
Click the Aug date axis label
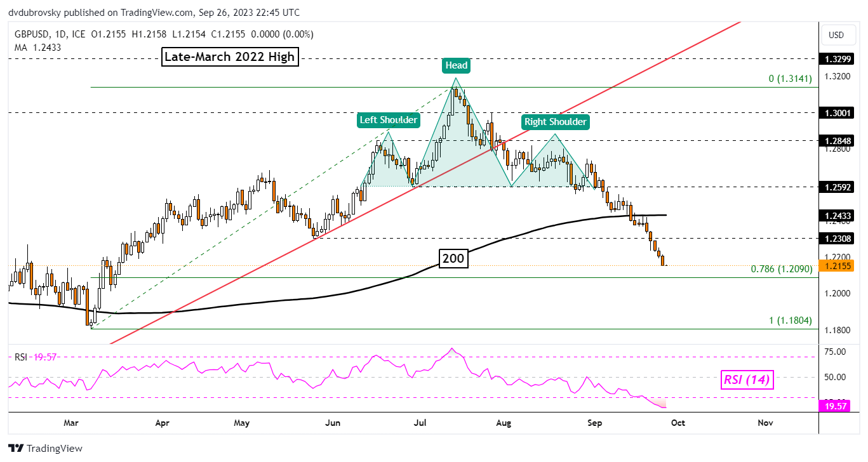coord(504,422)
